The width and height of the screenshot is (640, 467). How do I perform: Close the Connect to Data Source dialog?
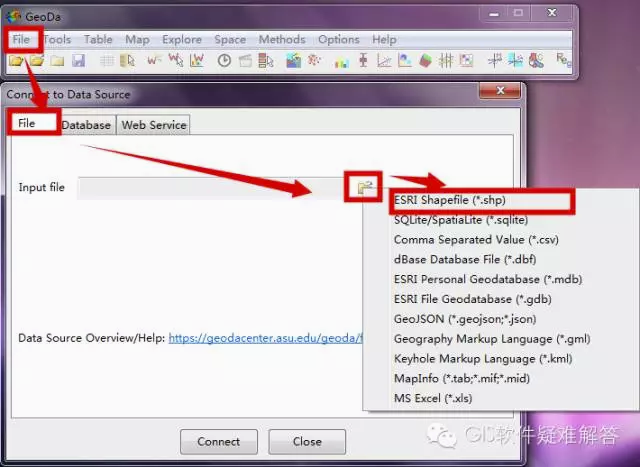500,91
